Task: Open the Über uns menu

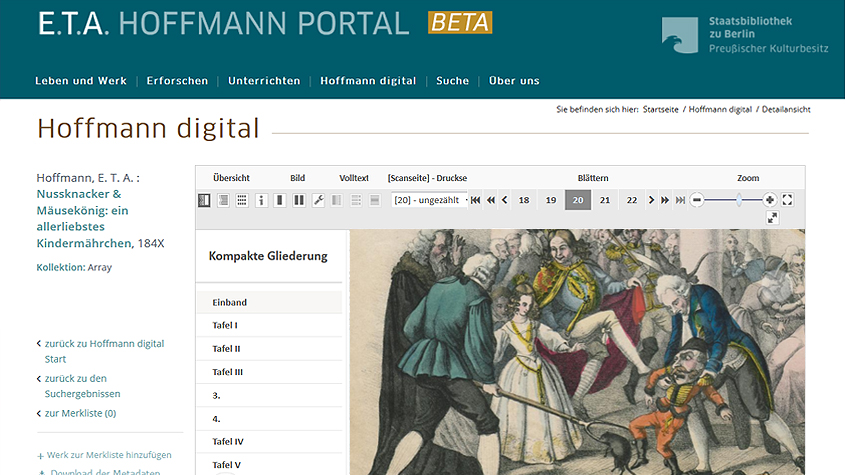Action: pos(514,81)
